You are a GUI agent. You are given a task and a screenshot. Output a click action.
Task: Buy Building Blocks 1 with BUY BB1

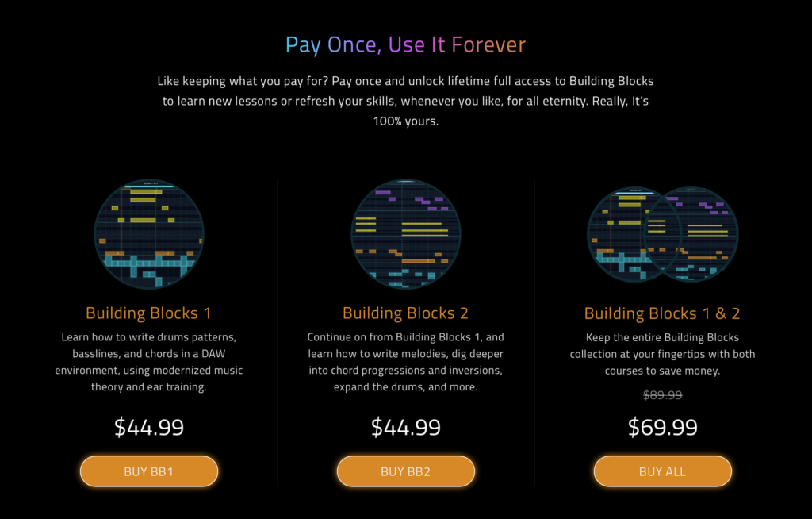[149, 471]
